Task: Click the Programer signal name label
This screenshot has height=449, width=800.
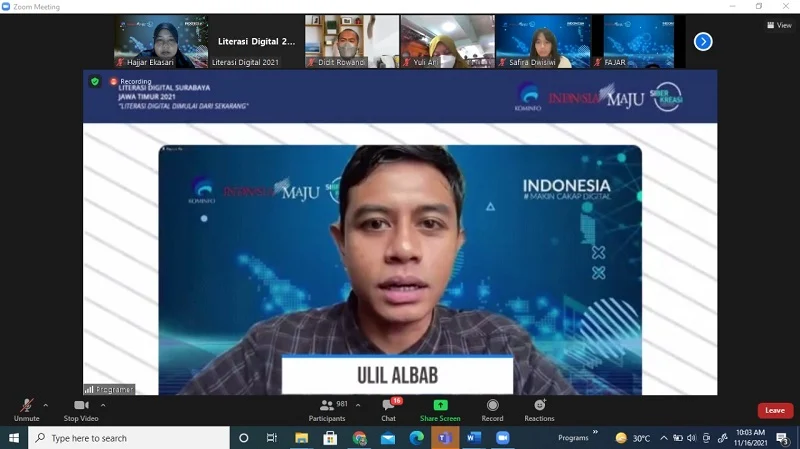Action: 110,389
